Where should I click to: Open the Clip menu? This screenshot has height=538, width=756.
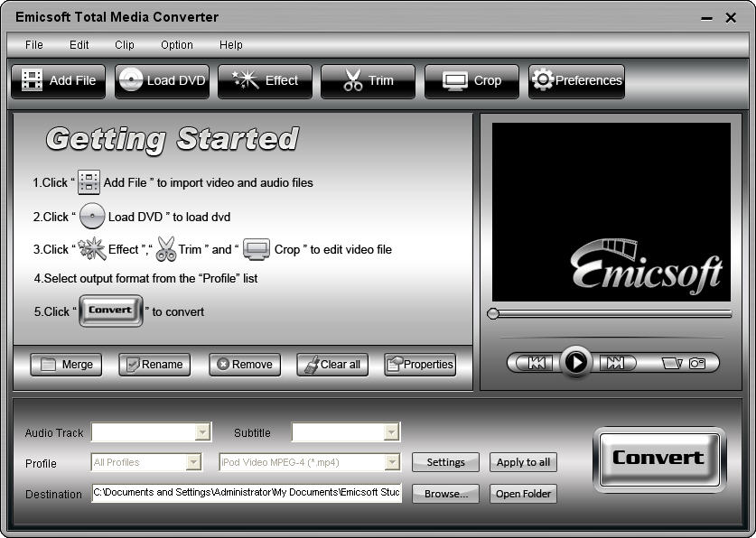125,45
